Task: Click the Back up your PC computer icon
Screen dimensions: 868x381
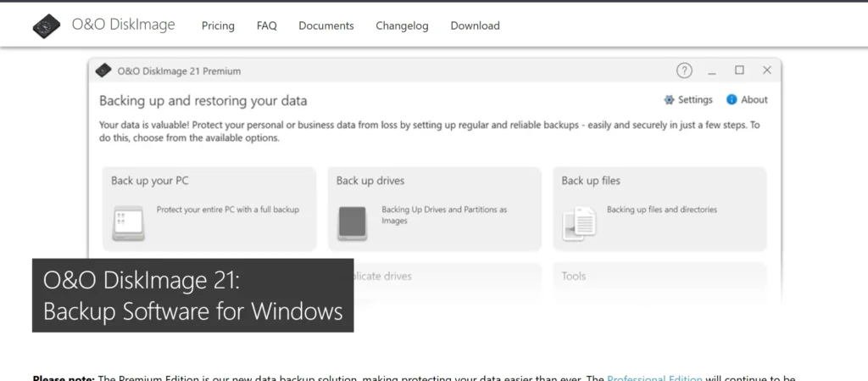Action: coord(124,224)
